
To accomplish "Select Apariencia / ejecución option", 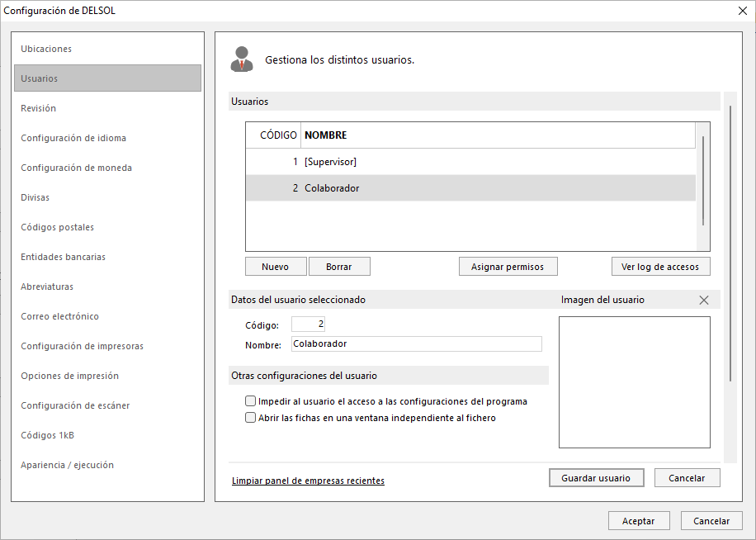I will click(67, 465).
